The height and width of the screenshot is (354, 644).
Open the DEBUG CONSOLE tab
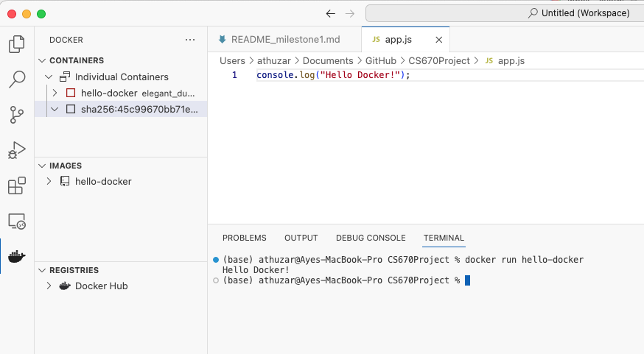click(x=371, y=238)
